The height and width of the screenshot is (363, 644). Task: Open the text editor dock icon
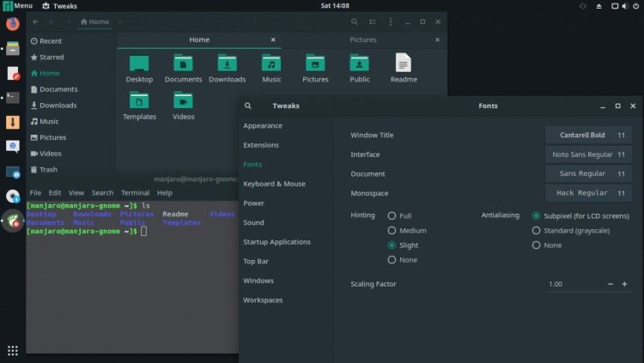13,73
